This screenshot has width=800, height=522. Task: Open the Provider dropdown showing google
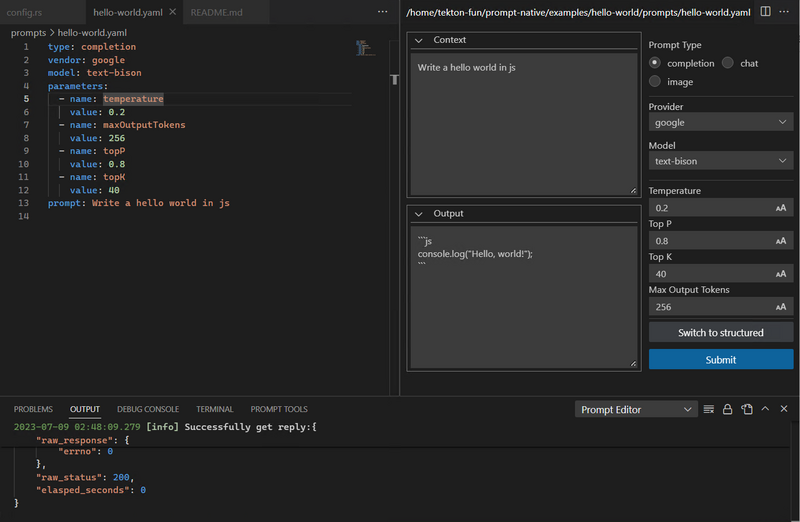[720, 122]
